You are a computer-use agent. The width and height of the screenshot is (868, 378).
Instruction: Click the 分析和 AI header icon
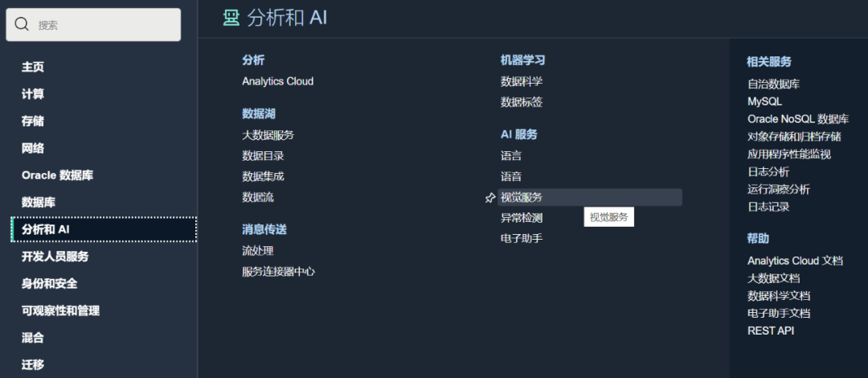(x=231, y=17)
